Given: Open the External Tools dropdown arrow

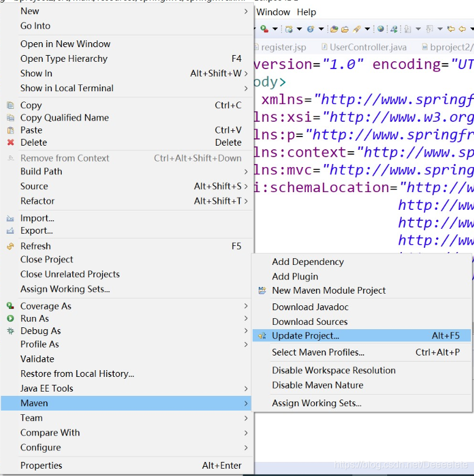Looking at the screenshot, I should pos(275,29).
